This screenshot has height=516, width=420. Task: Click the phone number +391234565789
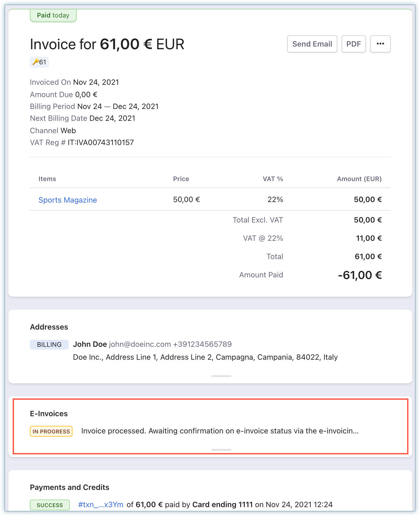202,344
